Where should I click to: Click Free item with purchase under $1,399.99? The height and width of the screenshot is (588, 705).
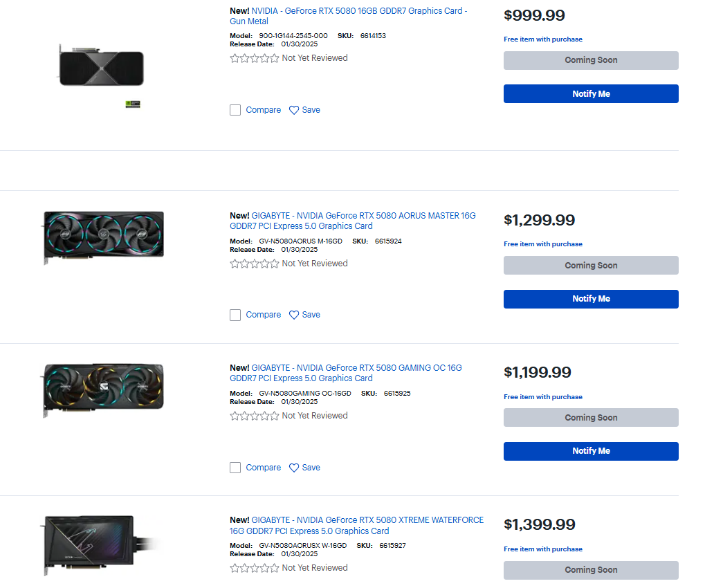pyautogui.click(x=543, y=549)
